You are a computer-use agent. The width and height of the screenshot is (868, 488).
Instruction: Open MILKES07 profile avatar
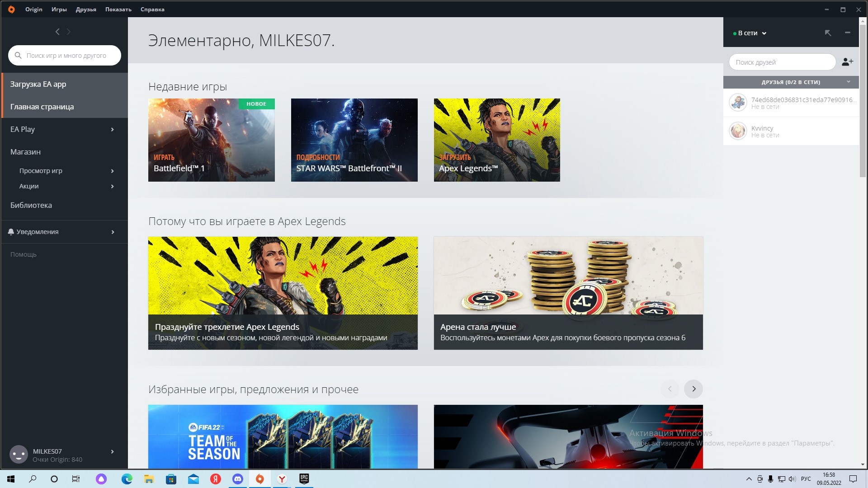[x=19, y=455]
